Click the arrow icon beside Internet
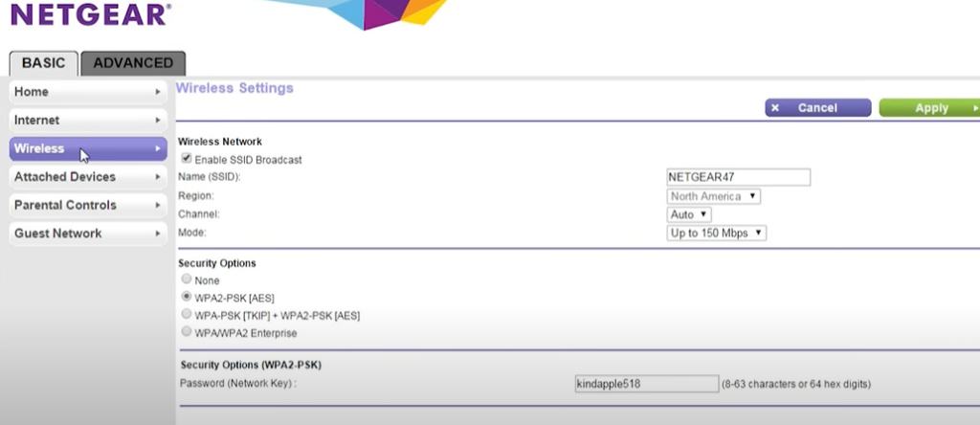The image size is (980, 425). click(x=158, y=121)
